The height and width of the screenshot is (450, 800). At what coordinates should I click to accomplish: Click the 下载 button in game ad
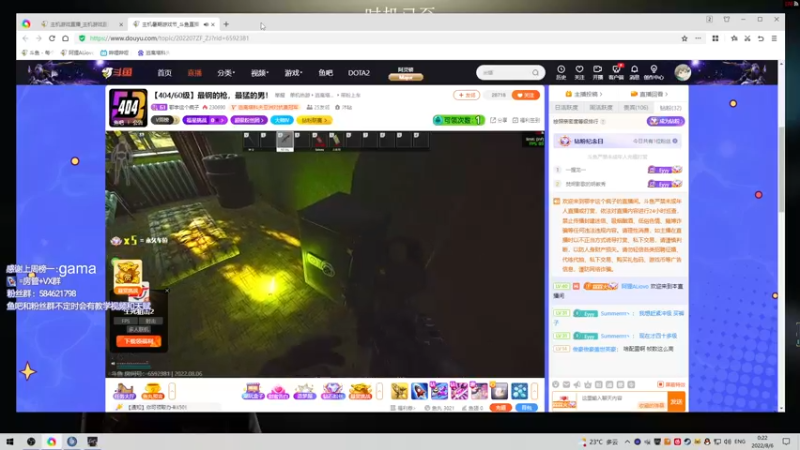138,341
